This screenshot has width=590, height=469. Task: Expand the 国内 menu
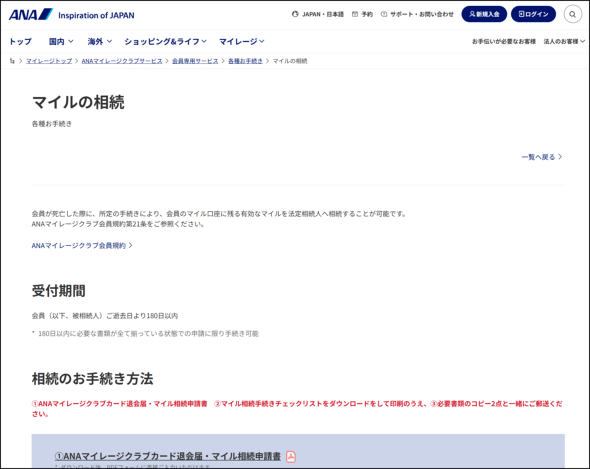61,41
